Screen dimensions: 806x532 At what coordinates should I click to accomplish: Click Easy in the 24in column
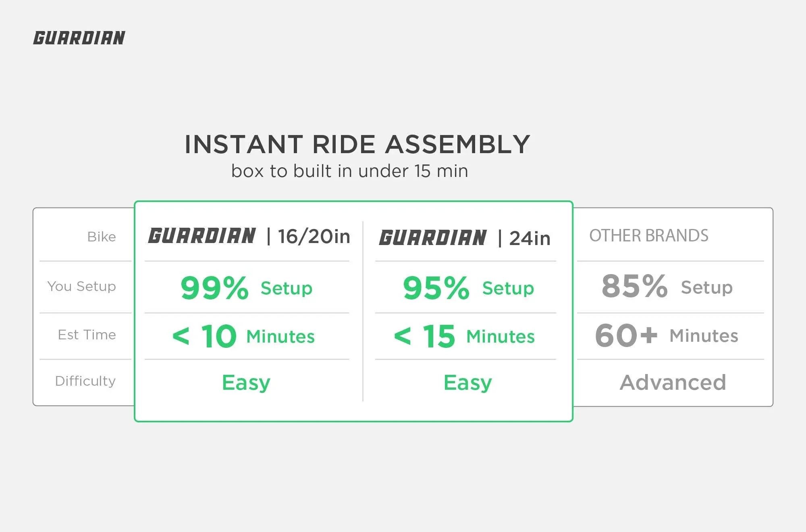coord(468,382)
